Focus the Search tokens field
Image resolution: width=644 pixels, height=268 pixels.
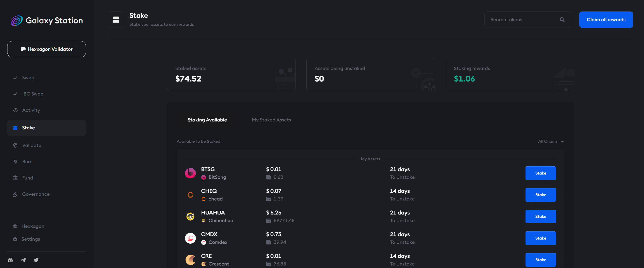[x=523, y=19]
